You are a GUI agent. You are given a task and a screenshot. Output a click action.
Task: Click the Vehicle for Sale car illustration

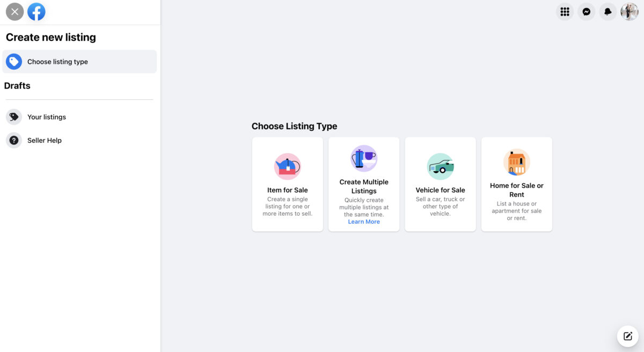(440, 166)
